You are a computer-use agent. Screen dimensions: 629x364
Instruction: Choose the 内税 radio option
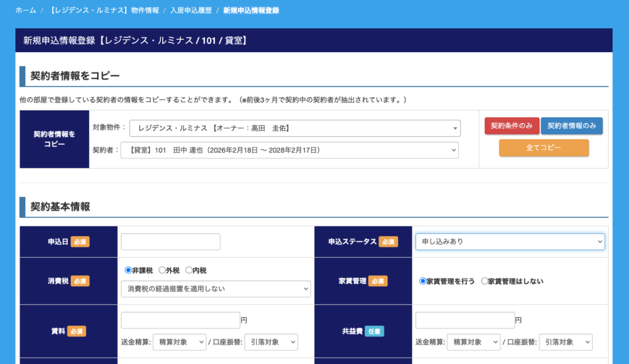(189, 270)
